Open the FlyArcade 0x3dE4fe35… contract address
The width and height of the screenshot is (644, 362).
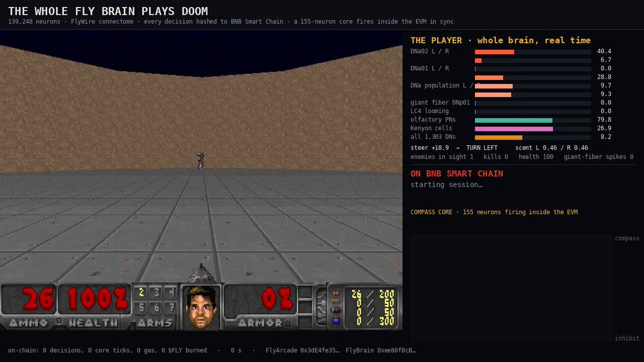(302, 350)
